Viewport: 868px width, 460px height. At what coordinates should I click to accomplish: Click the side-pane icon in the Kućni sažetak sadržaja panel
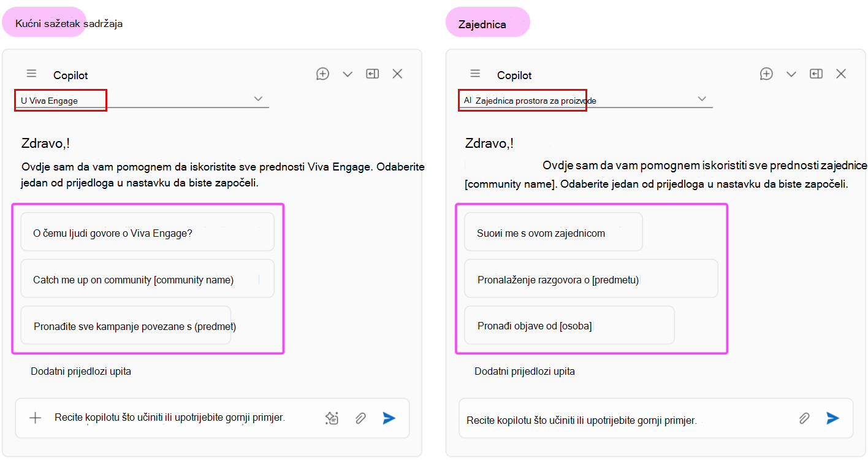pyautogui.click(x=372, y=74)
